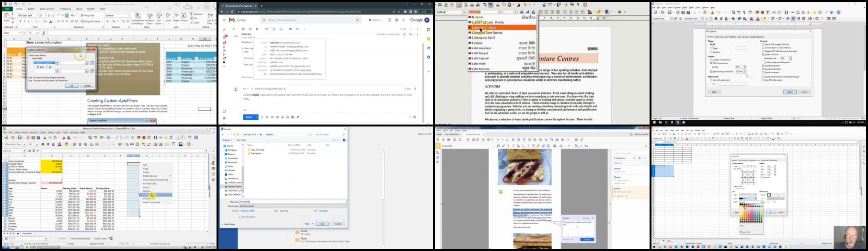Open Security tab in PDF Options
868x251 pixels.
[x=745, y=37]
